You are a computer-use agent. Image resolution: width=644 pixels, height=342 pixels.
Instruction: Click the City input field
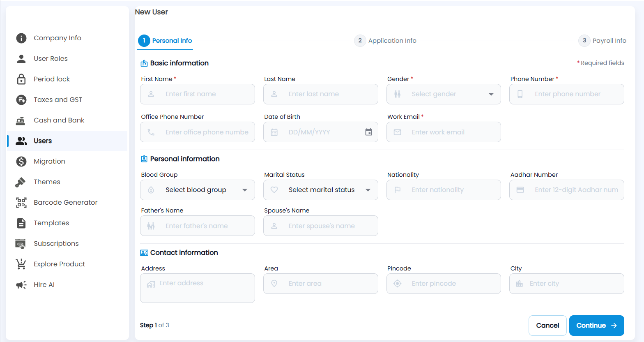[x=567, y=284]
